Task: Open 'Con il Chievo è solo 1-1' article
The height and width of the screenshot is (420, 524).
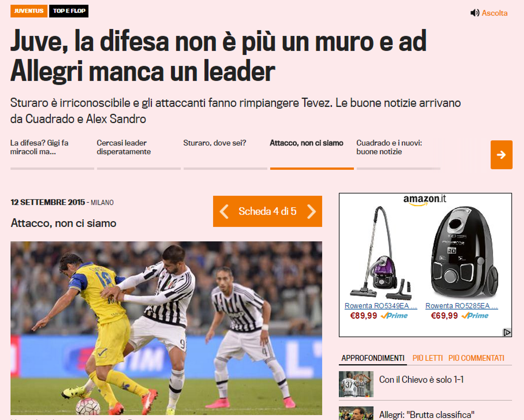Action: click(x=421, y=379)
